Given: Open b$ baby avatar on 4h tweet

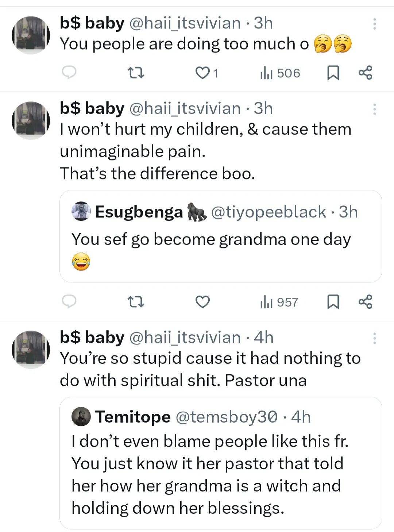Looking at the screenshot, I should click(x=31, y=349).
